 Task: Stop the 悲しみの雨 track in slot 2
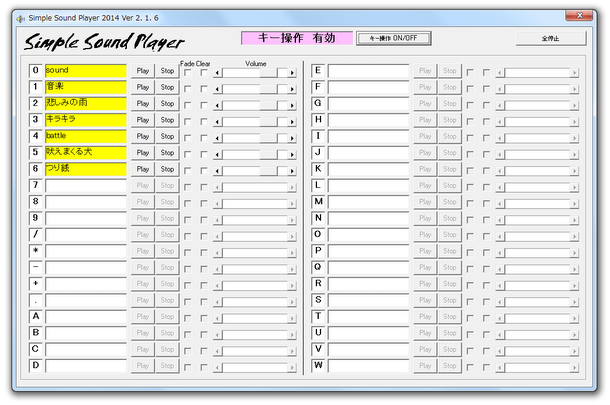click(167, 104)
